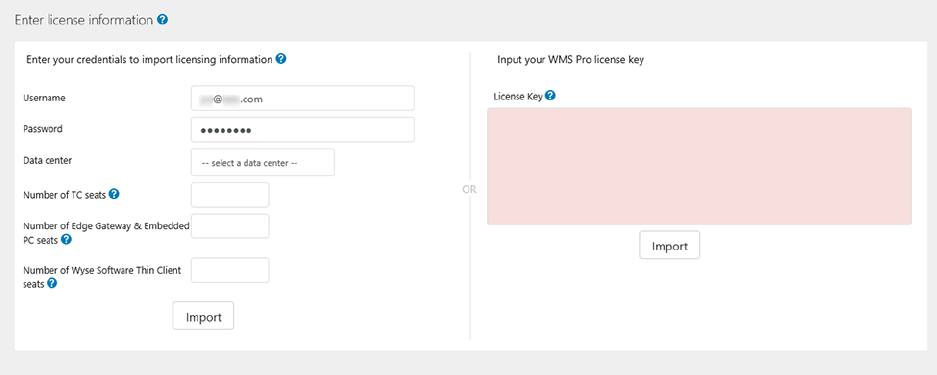Click help icon beside Enter license information heading
Screen dimensions: 937x375
(x=162, y=20)
